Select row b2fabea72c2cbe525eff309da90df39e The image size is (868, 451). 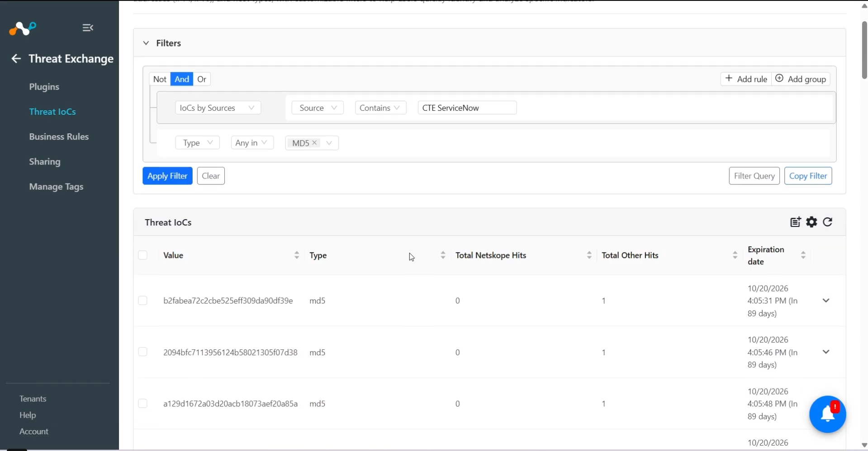143,301
